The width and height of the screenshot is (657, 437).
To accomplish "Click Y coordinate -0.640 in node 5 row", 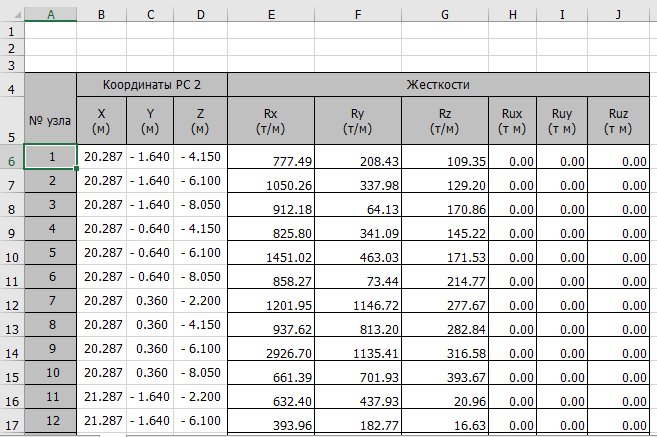I will click(x=150, y=253).
